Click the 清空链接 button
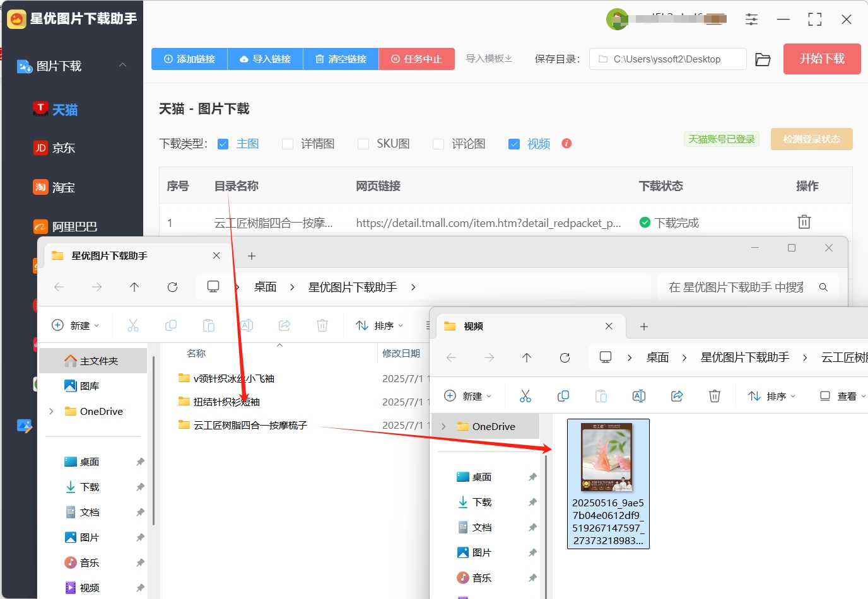 pyautogui.click(x=341, y=59)
